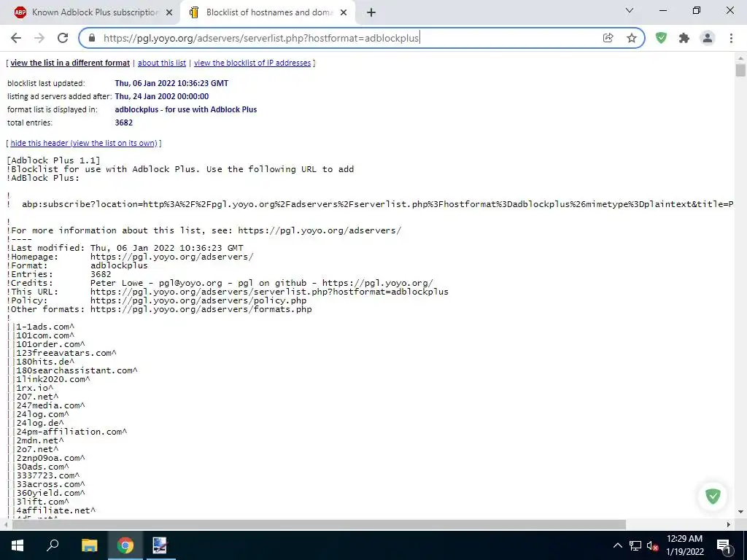Image resolution: width=747 pixels, height=560 pixels.
Task: Click the vertical scrollbar thumb
Action: (x=740, y=71)
